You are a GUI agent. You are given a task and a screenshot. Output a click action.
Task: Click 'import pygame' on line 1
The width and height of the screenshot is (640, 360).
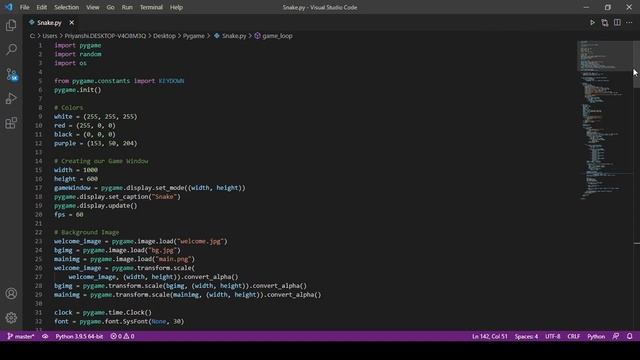click(x=78, y=45)
